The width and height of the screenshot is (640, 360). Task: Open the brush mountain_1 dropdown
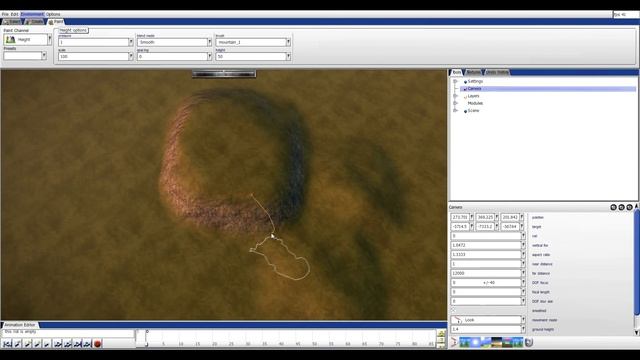click(x=253, y=42)
